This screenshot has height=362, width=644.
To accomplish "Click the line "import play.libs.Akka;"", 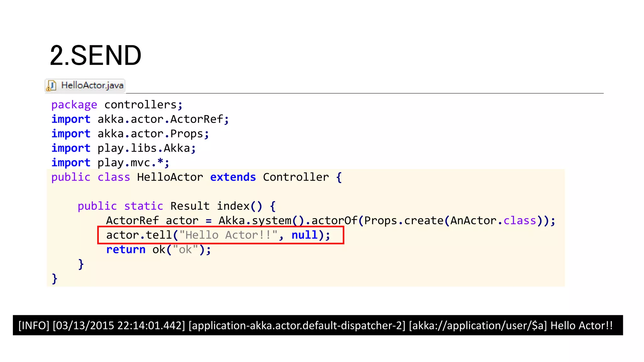I will click(x=124, y=148).
